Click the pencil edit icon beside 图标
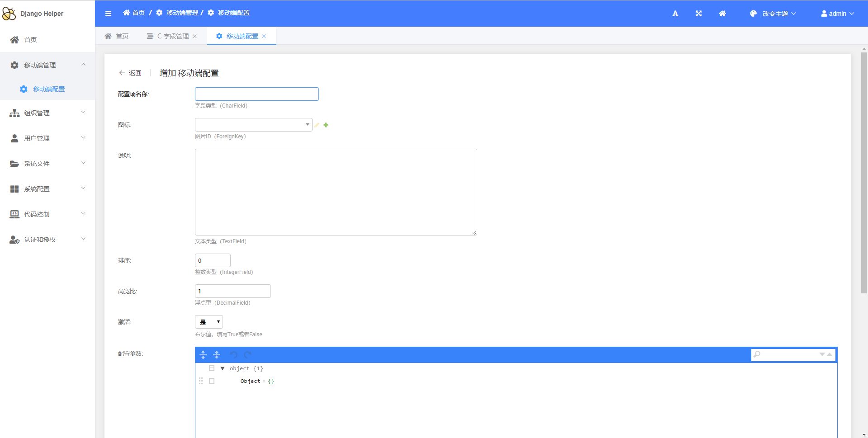This screenshot has width=868, height=438. pyautogui.click(x=317, y=125)
